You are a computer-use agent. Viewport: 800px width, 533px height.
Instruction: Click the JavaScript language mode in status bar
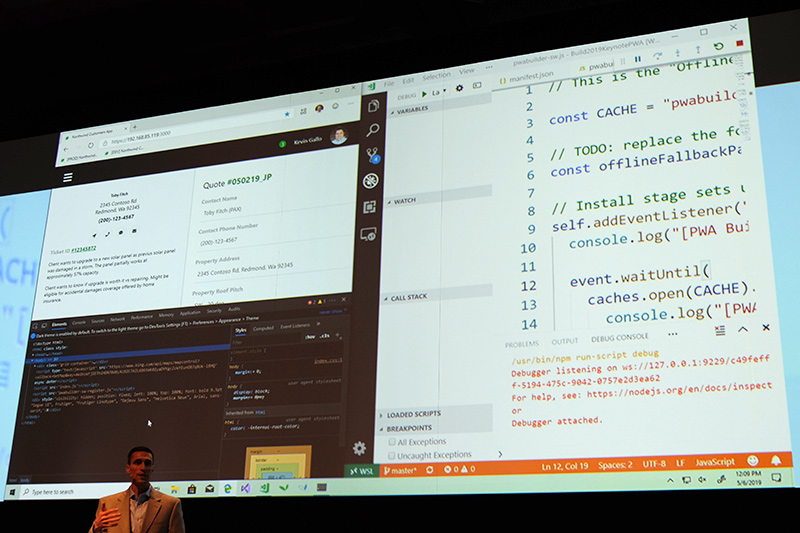point(715,462)
